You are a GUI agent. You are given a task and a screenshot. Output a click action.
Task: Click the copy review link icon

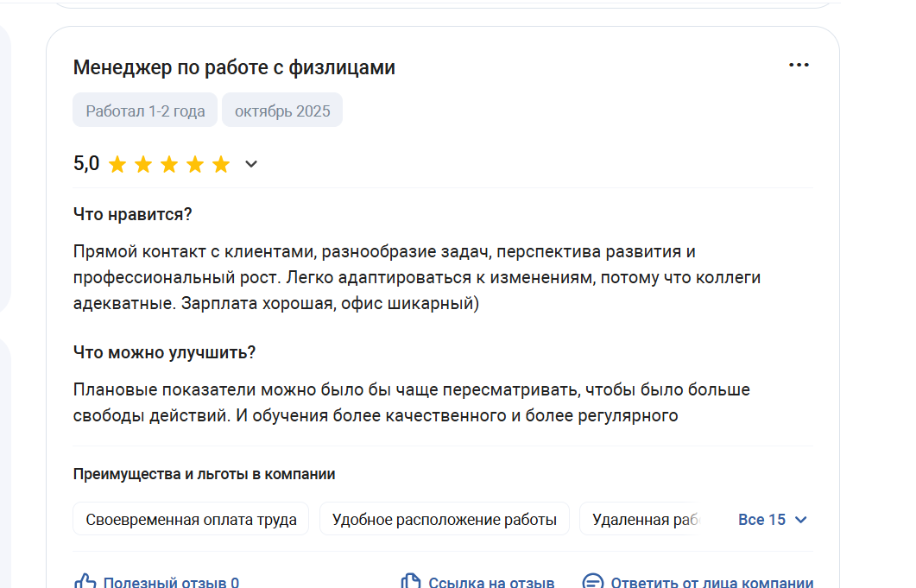pos(411,581)
